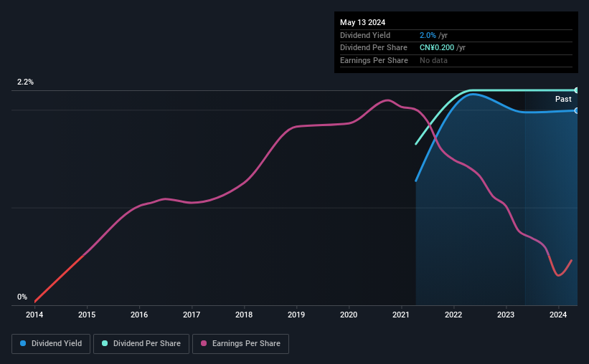Click the 2.0% dividend yield tooltip value
Screen dimensions: 589x364
[x=428, y=35]
